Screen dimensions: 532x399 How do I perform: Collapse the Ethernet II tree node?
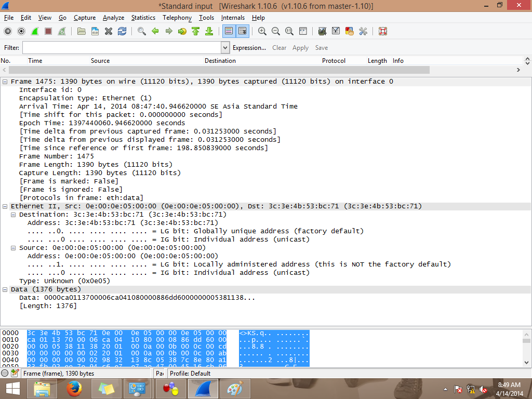click(5, 206)
